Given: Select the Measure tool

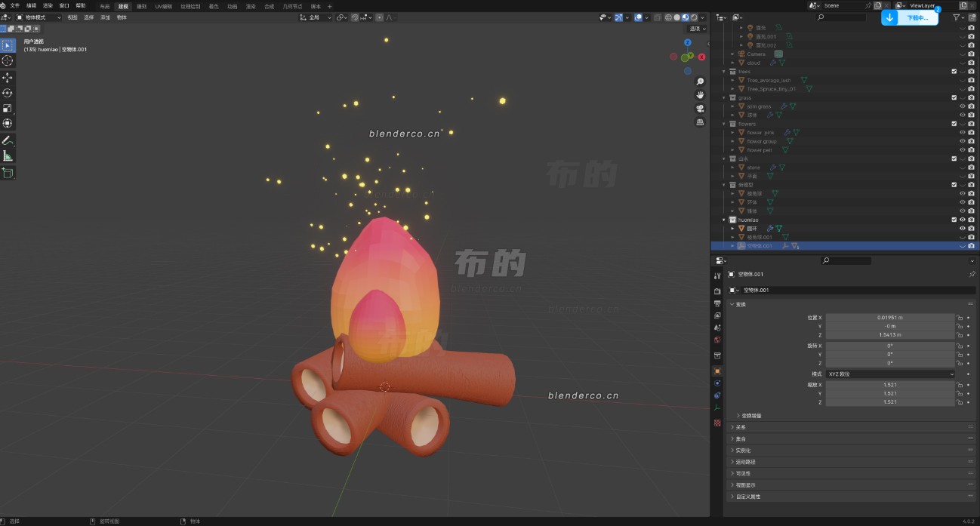Looking at the screenshot, I should pyautogui.click(x=8, y=155).
